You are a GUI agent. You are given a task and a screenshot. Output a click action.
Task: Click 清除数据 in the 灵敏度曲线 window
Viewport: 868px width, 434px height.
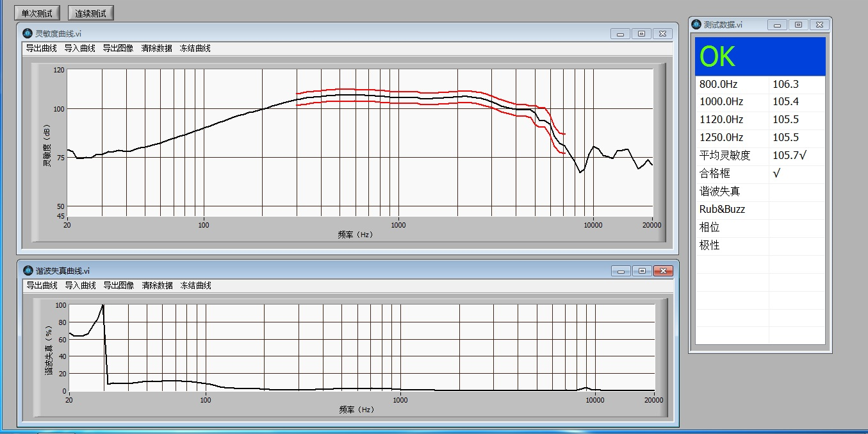tap(156, 48)
